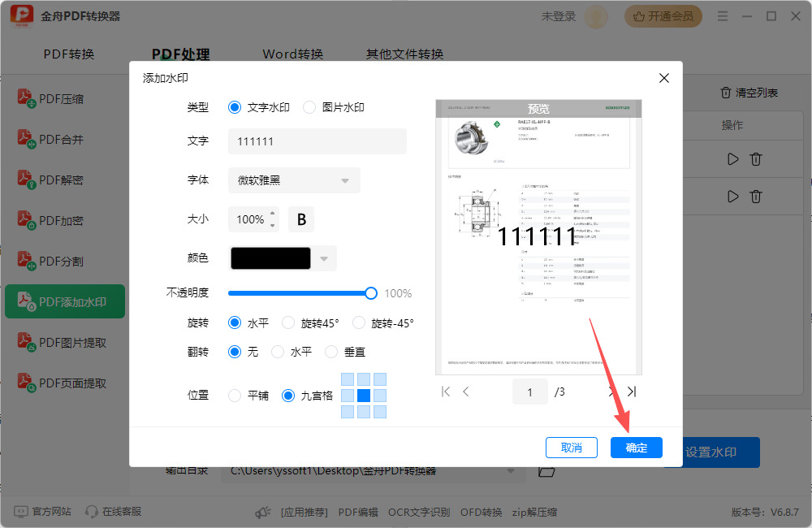Click 取消 to cancel watermark

(571, 448)
